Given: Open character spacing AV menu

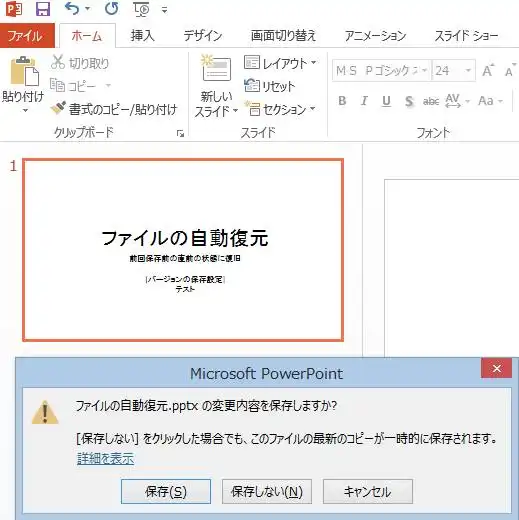Looking at the screenshot, I should (x=457, y=101).
